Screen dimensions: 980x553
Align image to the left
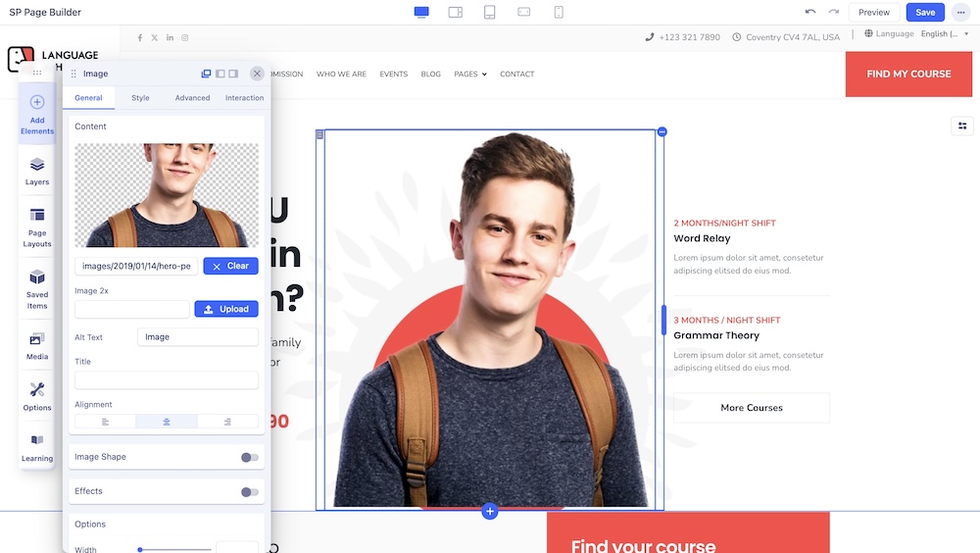[105, 422]
